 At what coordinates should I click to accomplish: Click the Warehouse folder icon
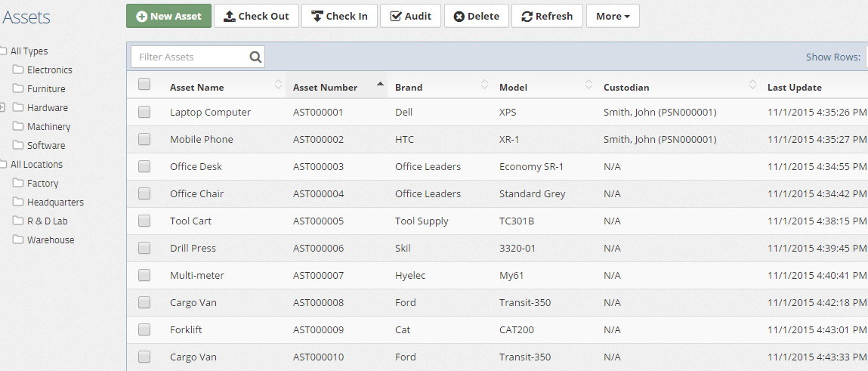pyautogui.click(x=18, y=240)
